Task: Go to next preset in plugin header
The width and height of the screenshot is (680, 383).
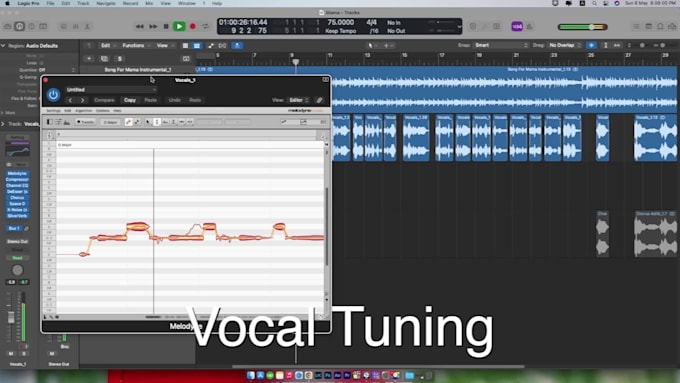Action: [x=82, y=100]
